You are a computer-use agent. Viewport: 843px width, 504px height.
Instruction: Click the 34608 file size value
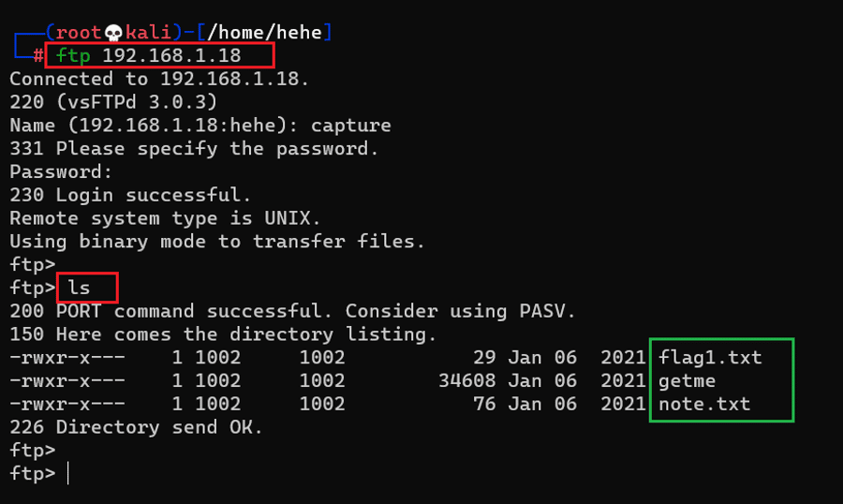[x=467, y=380]
